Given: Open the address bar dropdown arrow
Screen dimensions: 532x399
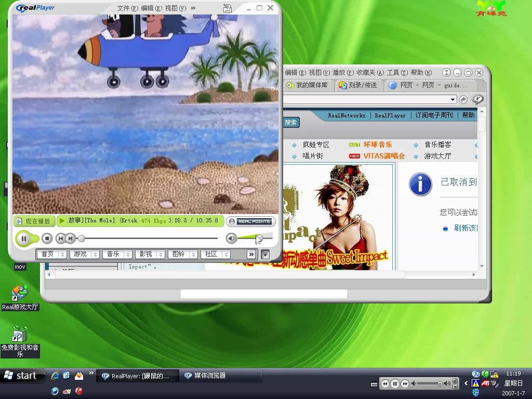Looking at the screenshot, I should pos(453,99).
